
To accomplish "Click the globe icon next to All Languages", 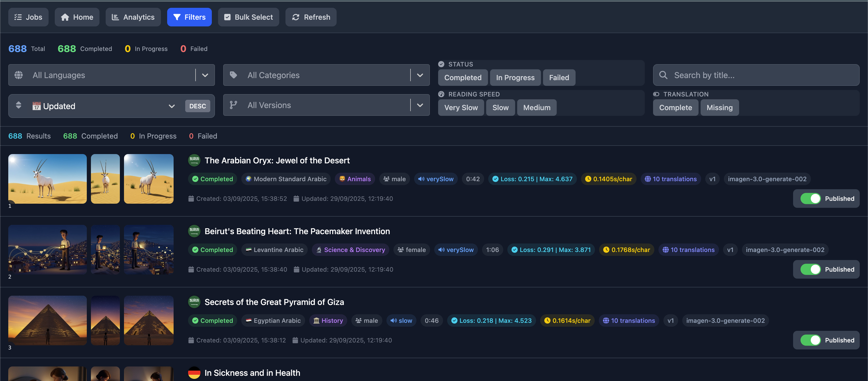I will point(19,75).
